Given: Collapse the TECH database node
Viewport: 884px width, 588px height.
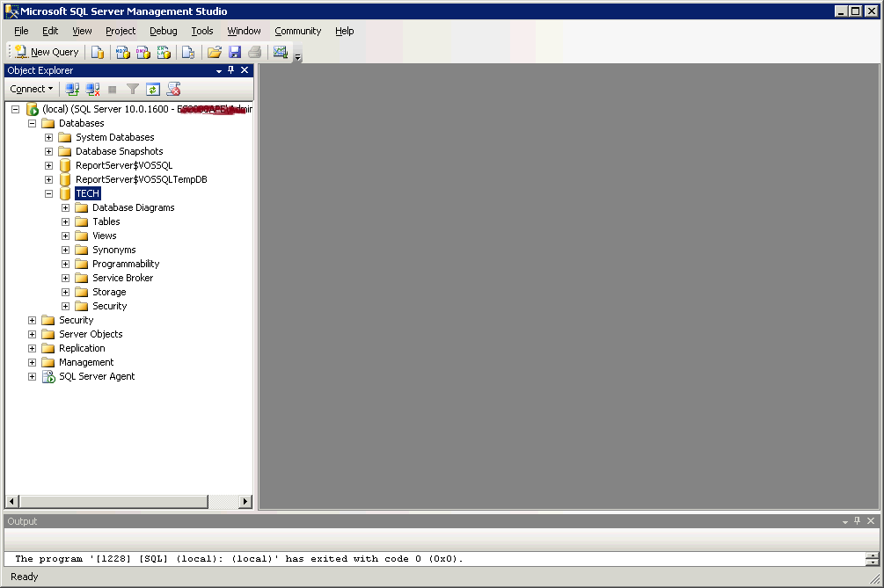Looking at the screenshot, I should (x=49, y=193).
